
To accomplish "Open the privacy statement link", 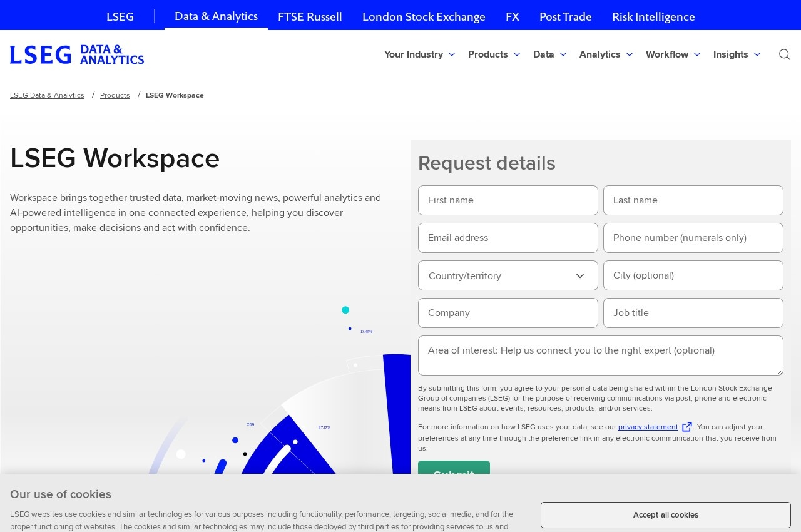I will coord(648,427).
